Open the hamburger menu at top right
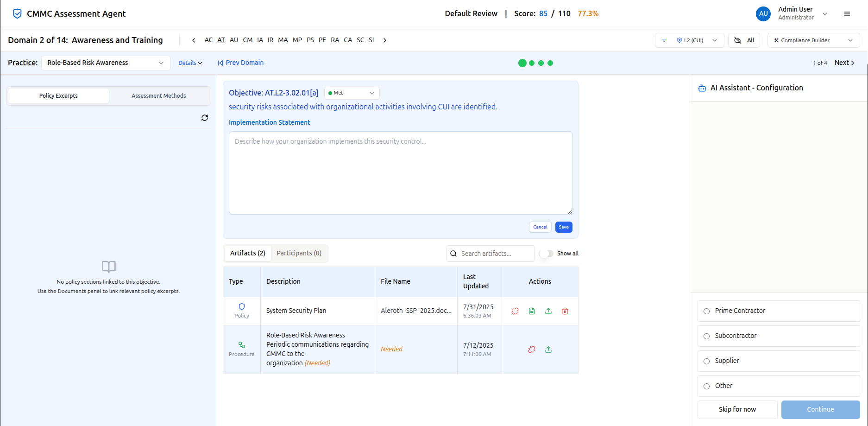The image size is (868, 426). point(847,14)
